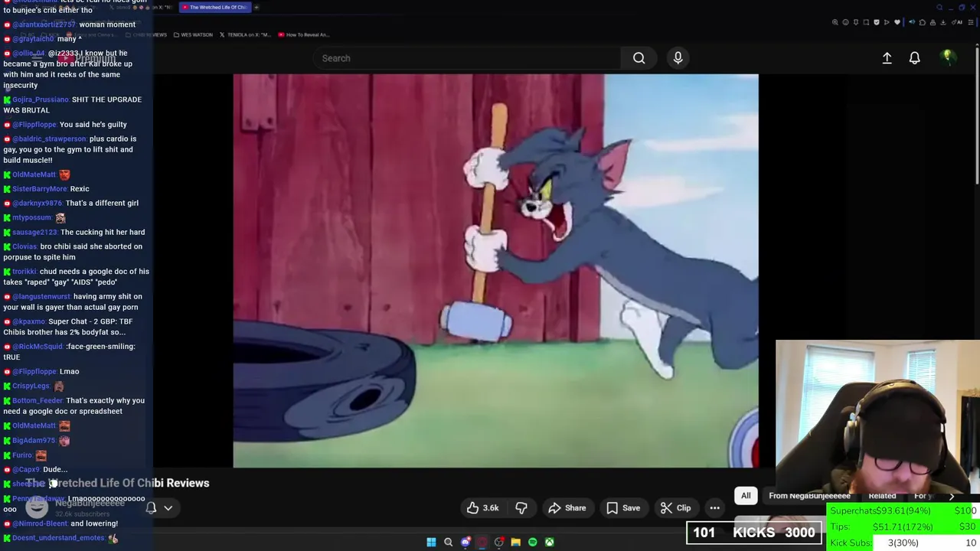980x551 pixels.
Task: Save the video to a playlist
Action: coord(623,508)
